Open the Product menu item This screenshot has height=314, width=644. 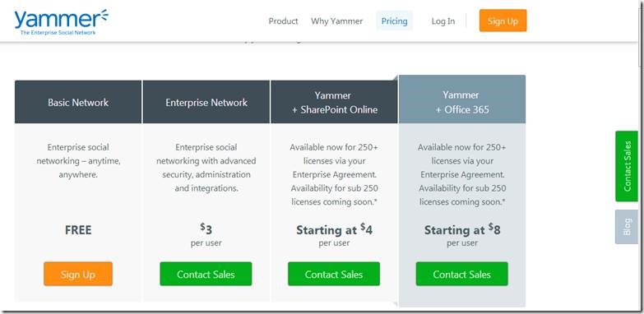point(283,21)
